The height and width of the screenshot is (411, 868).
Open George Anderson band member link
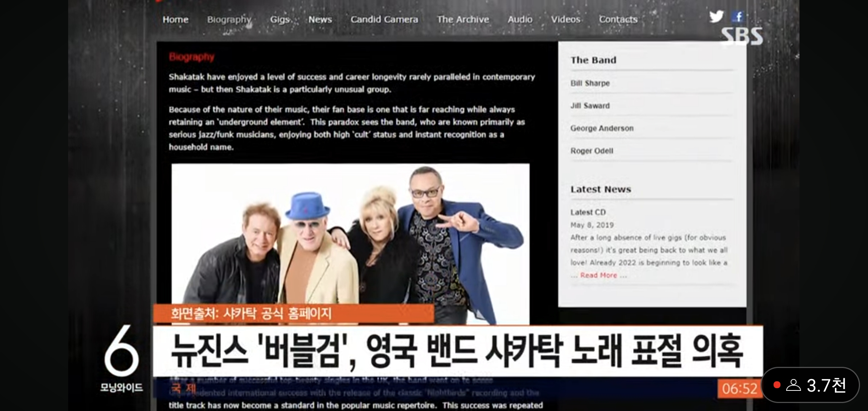pos(602,128)
